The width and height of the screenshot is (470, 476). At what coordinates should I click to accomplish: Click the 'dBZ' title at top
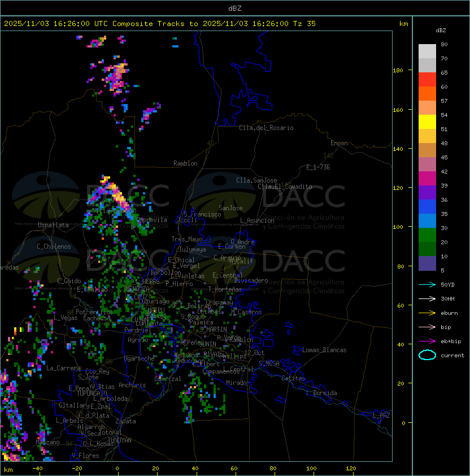pos(235,8)
